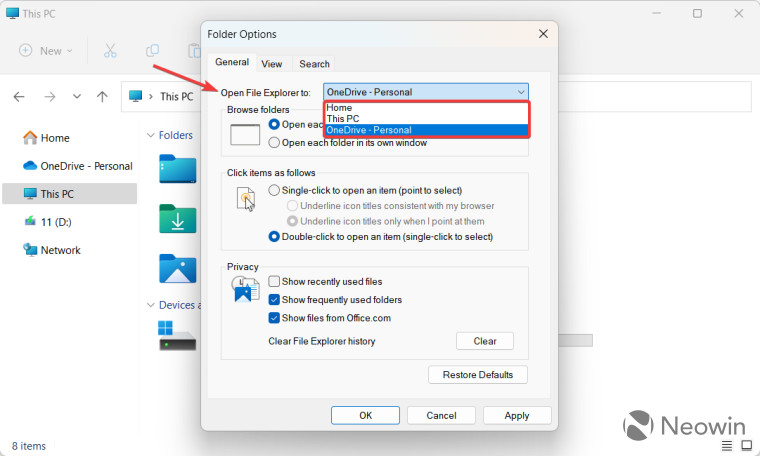Click the drive storage usage bar
Viewport: 760px width, 456px height.
point(575,340)
